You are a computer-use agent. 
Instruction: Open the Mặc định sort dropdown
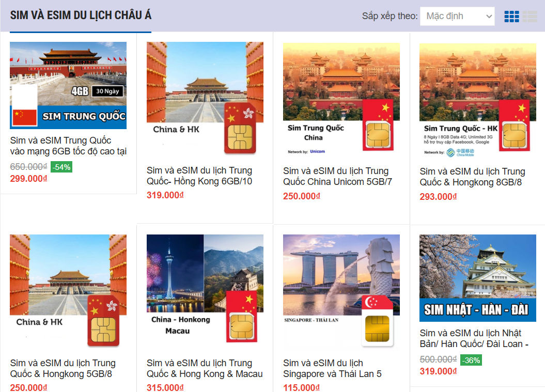457,16
